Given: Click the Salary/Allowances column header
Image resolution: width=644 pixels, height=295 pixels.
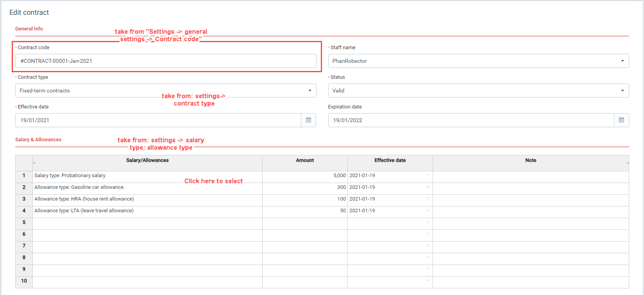Looking at the screenshot, I should tap(147, 163).
